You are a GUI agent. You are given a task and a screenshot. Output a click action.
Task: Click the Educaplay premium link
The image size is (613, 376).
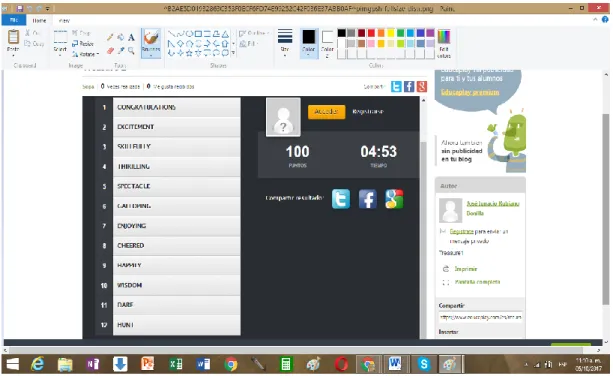tap(470, 92)
